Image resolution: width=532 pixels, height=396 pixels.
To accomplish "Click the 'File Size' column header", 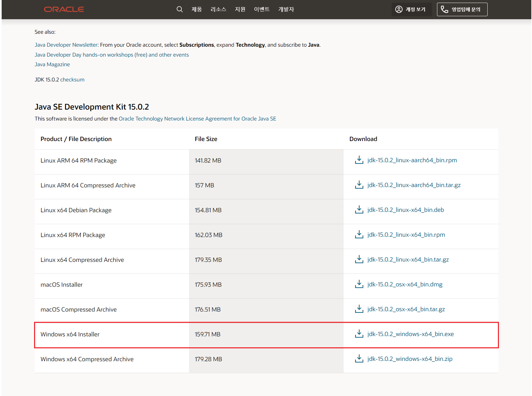I will point(206,139).
